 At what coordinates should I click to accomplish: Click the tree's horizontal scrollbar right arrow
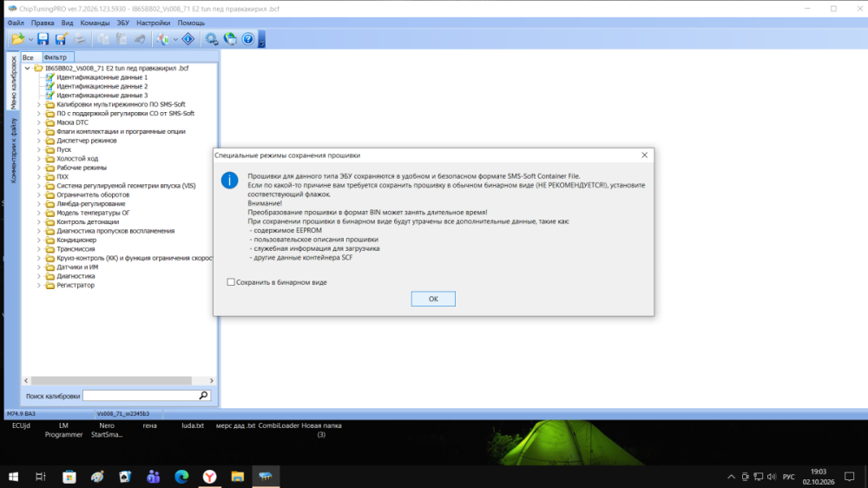click(x=212, y=380)
